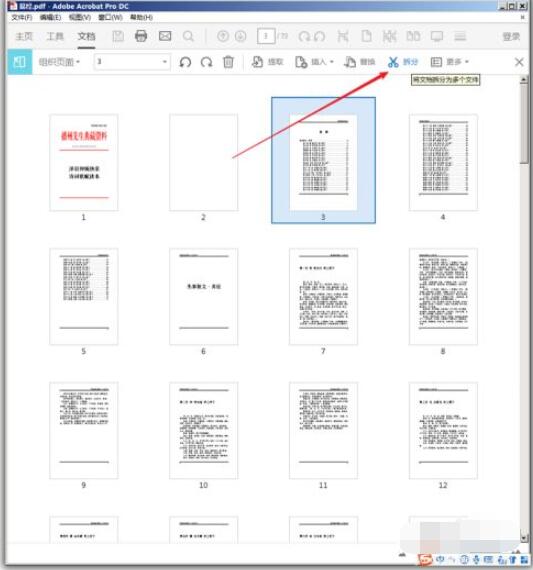This screenshot has width=533, height=570.
Task: Open the 更多 more dropdown
Action: [450, 62]
